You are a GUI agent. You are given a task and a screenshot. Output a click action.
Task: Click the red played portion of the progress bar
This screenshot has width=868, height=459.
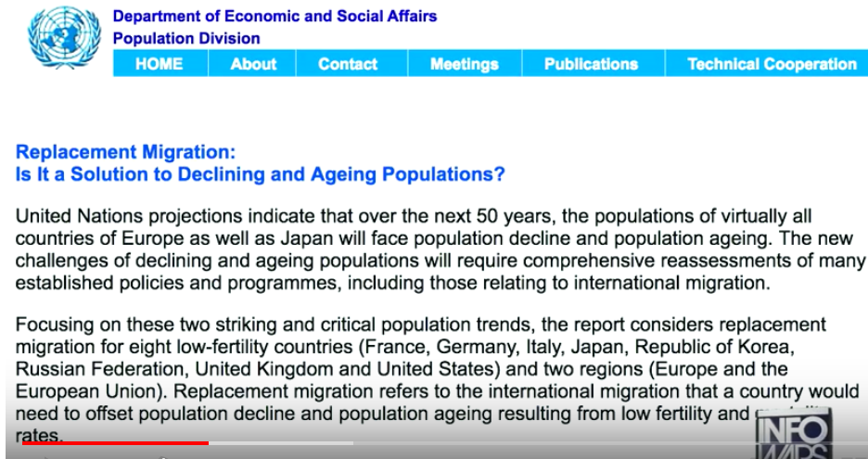click(111, 443)
